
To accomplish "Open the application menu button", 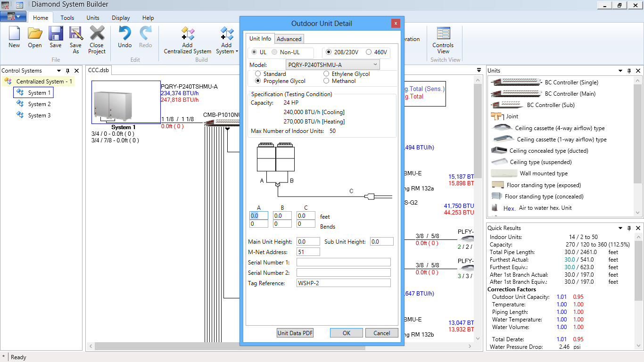I will (13, 16).
